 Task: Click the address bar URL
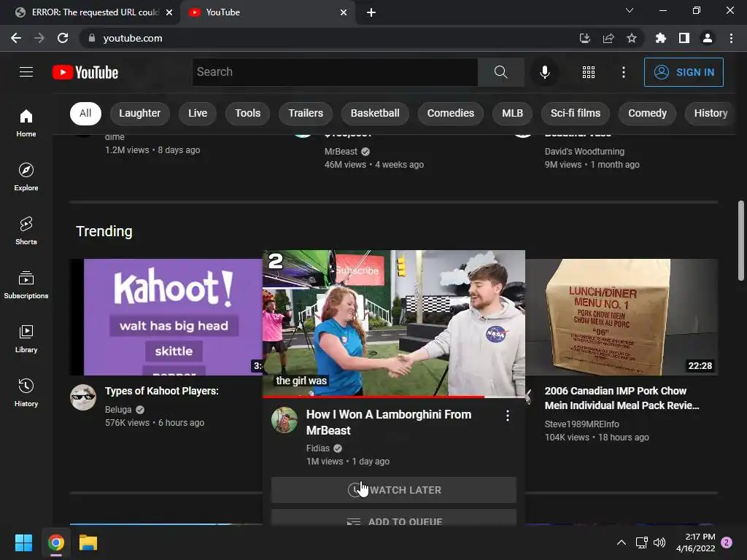point(133,38)
